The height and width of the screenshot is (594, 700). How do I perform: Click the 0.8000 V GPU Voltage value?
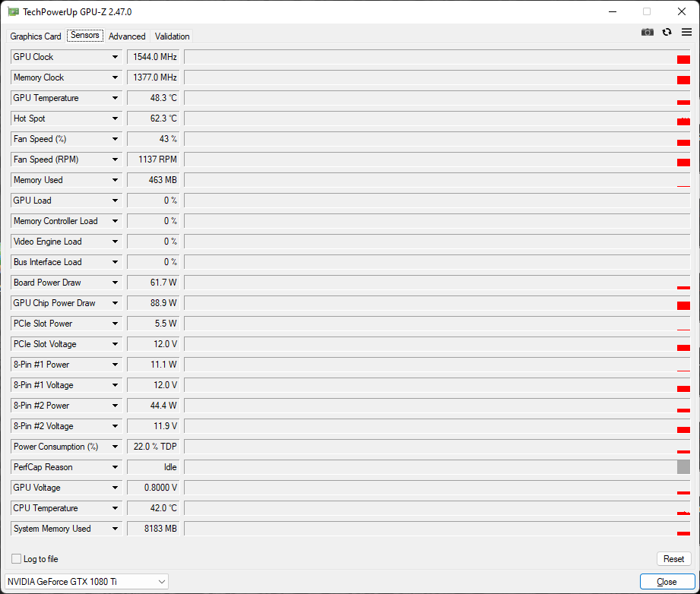click(153, 488)
